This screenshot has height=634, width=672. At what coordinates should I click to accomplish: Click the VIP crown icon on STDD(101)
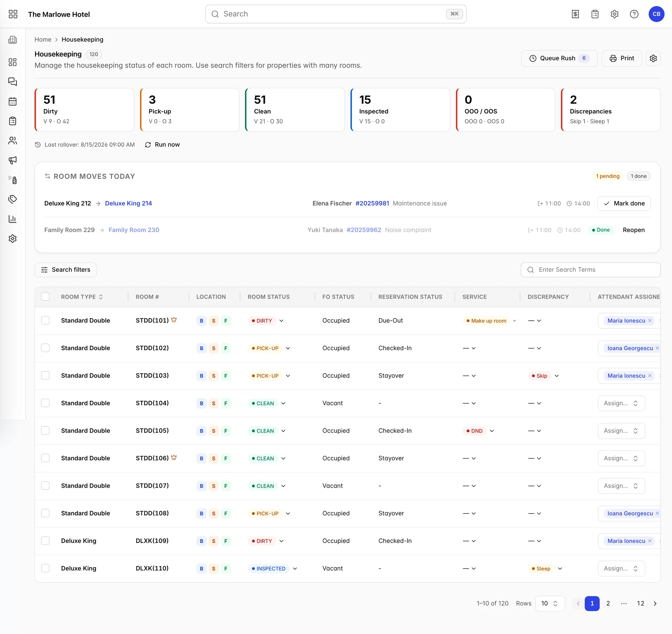pyautogui.click(x=174, y=320)
